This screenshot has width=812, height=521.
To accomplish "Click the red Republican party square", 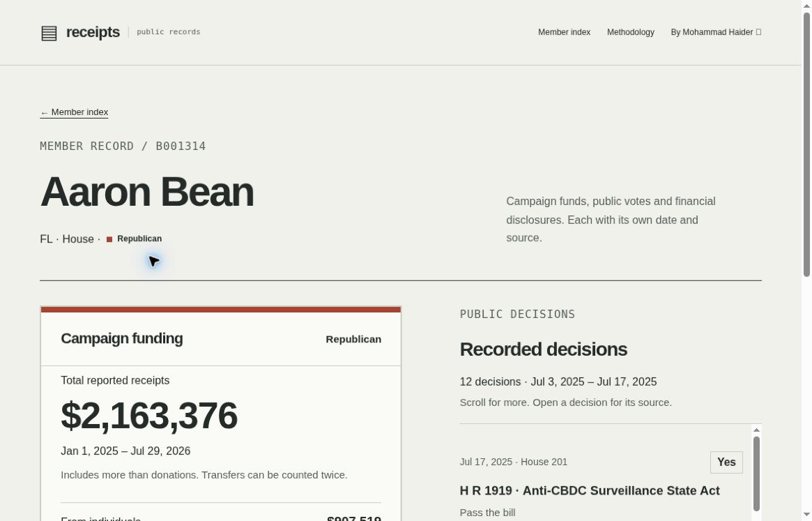I will tap(109, 239).
